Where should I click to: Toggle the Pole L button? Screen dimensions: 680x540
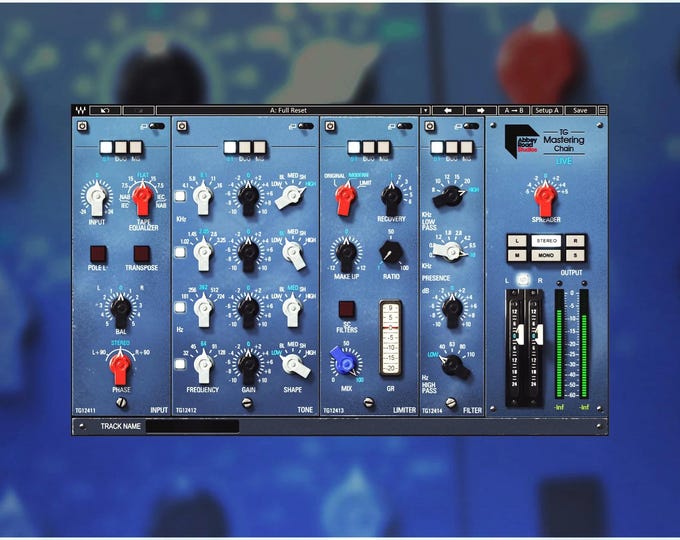(98, 254)
